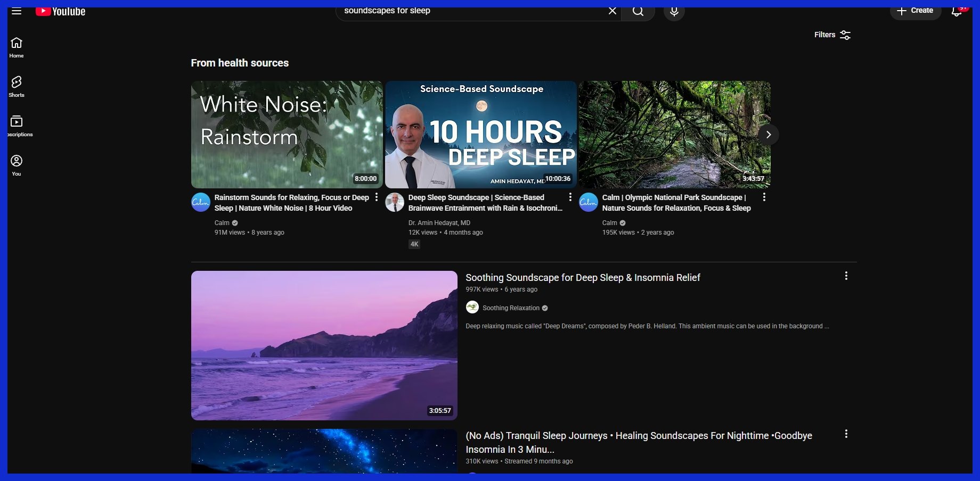This screenshot has height=481, width=980.
Task: Open Shorts from the sidebar
Action: 17,87
